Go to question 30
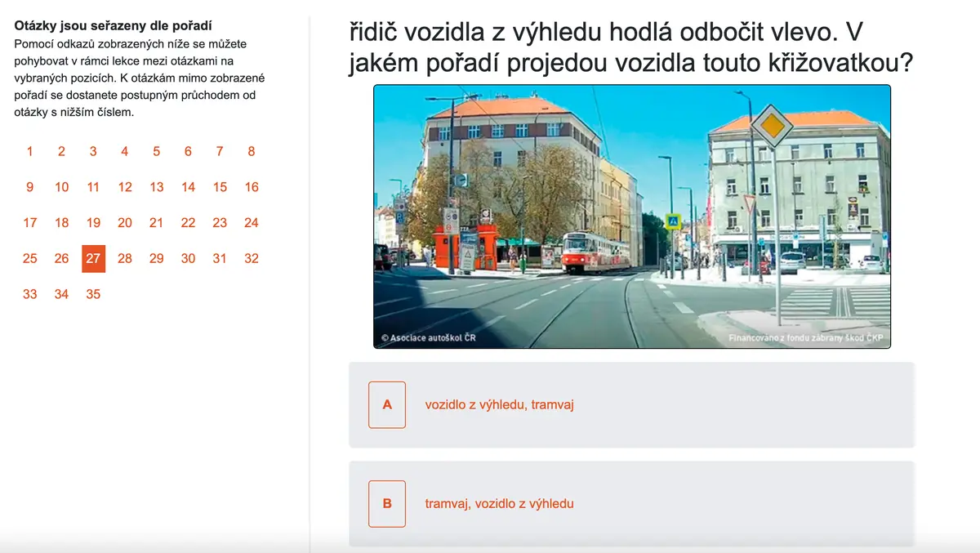The width and height of the screenshot is (980, 553). pos(189,258)
